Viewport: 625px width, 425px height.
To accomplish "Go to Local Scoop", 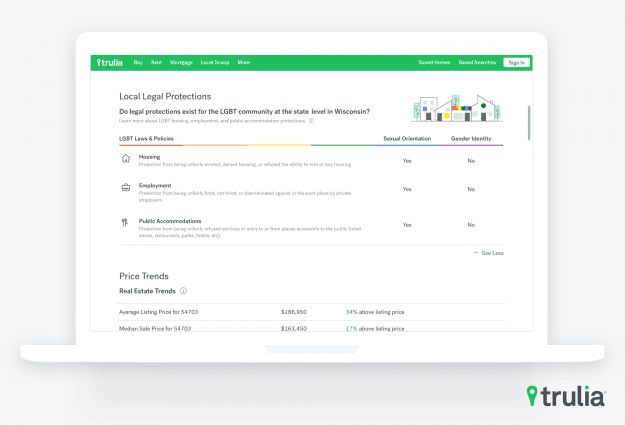I will click(x=214, y=62).
